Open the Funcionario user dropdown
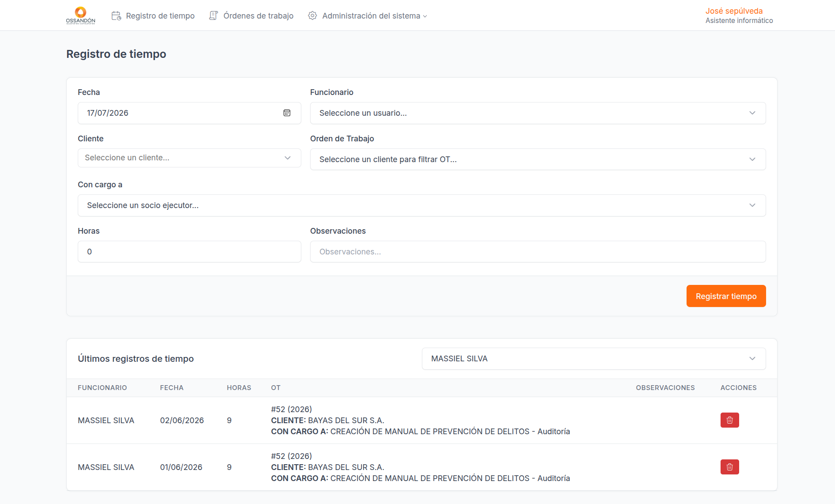 point(538,113)
